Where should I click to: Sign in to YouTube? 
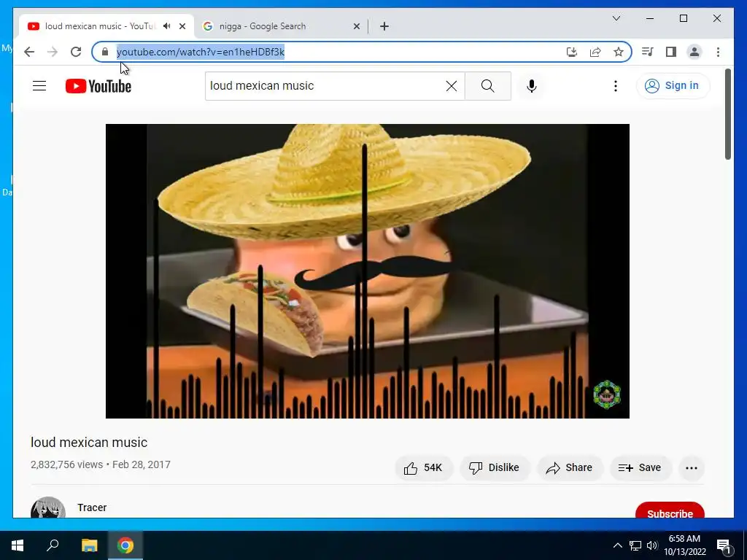pyautogui.click(x=673, y=86)
